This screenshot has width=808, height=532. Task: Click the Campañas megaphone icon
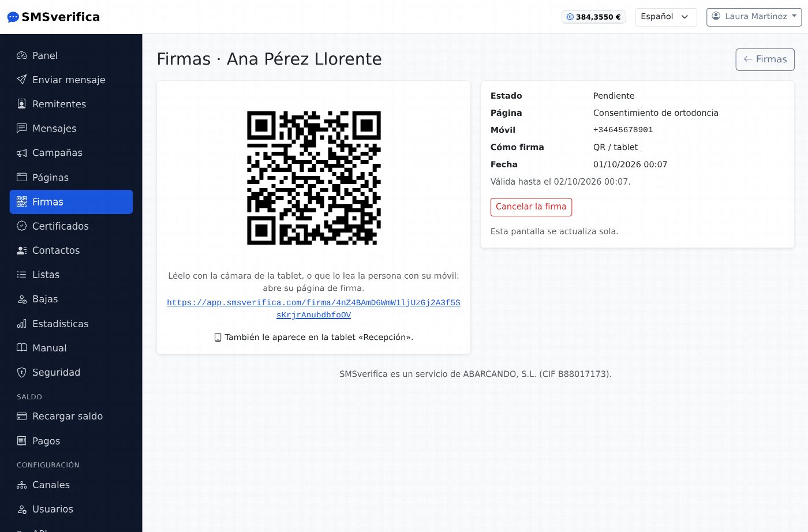tap(22, 153)
